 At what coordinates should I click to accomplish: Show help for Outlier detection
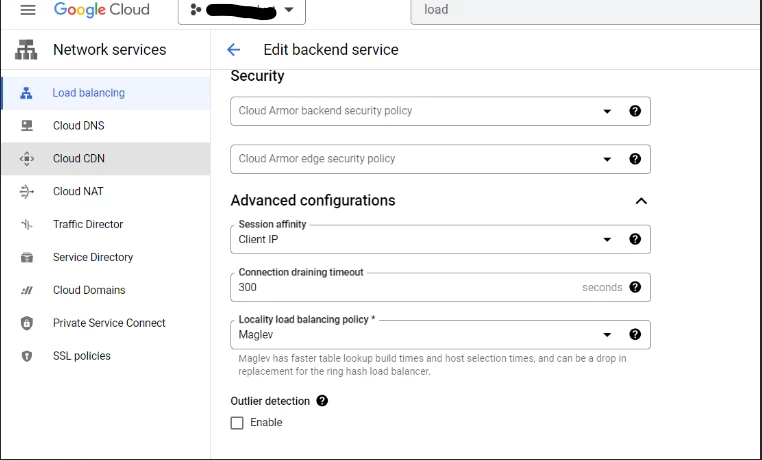pos(322,401)
